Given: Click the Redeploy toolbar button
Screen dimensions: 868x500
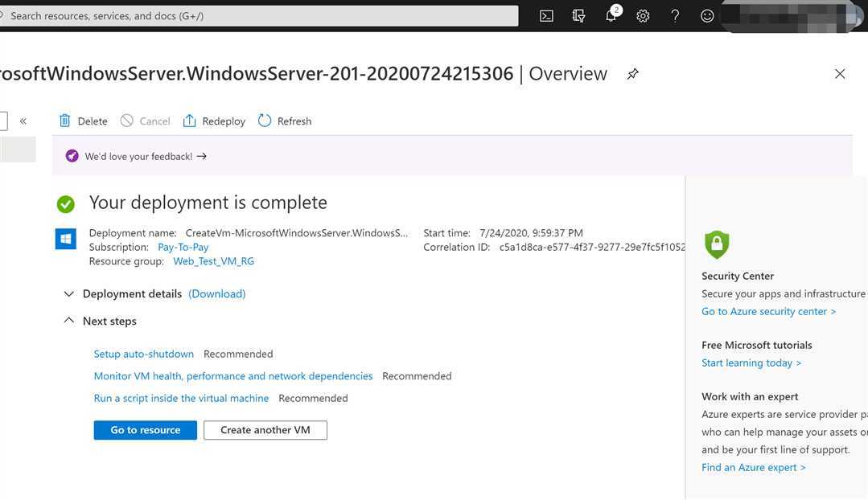Looking at the screenshot, I should [x=214, y=121].
